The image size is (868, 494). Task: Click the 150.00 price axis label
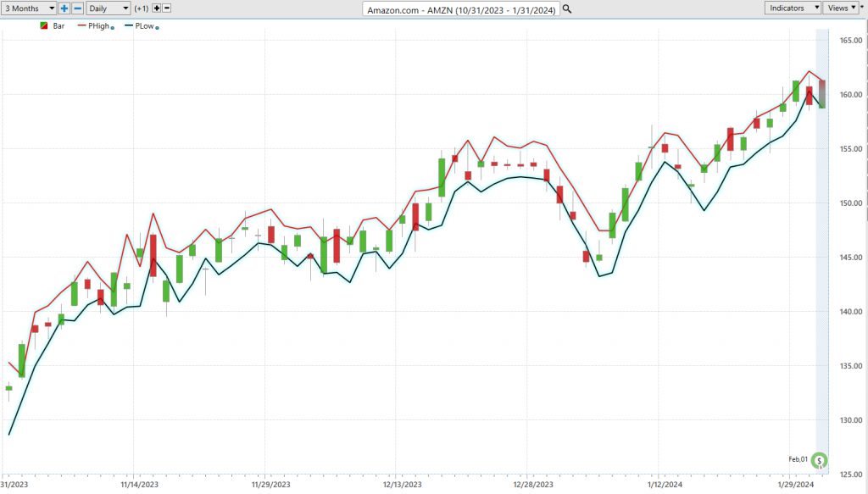851,203
